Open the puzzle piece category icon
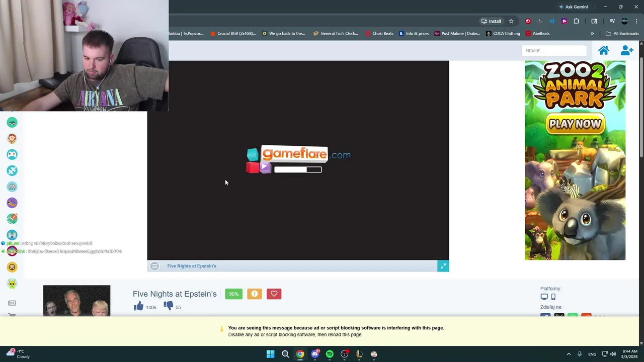This screenshot has width=644, height=362. [12, 171]
